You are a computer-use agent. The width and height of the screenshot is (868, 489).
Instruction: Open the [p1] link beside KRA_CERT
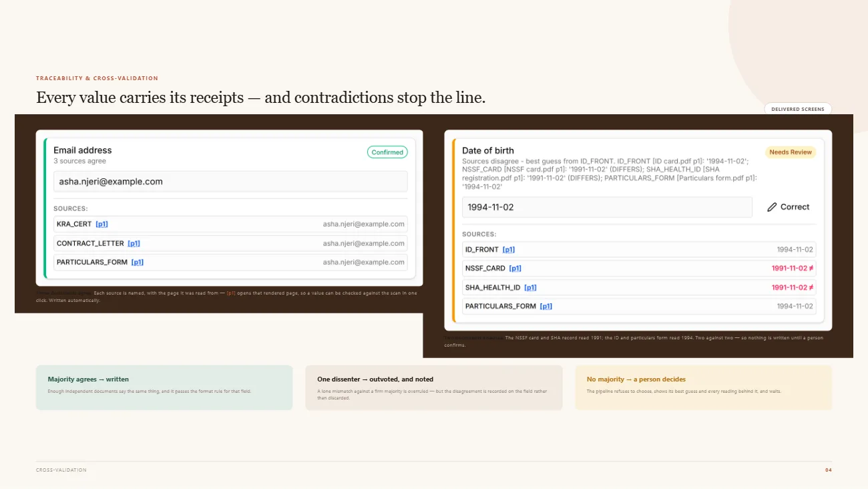click(101, 224)
